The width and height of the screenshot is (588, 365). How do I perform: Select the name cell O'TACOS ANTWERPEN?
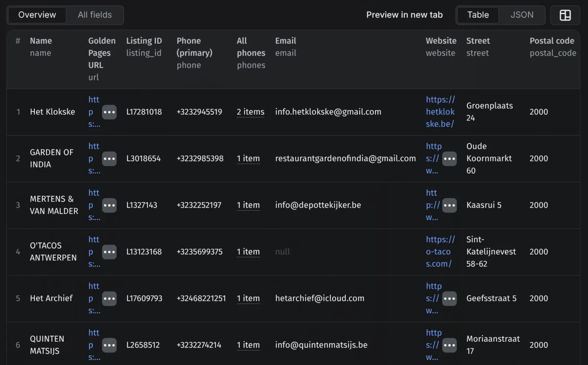coord(53,252)
